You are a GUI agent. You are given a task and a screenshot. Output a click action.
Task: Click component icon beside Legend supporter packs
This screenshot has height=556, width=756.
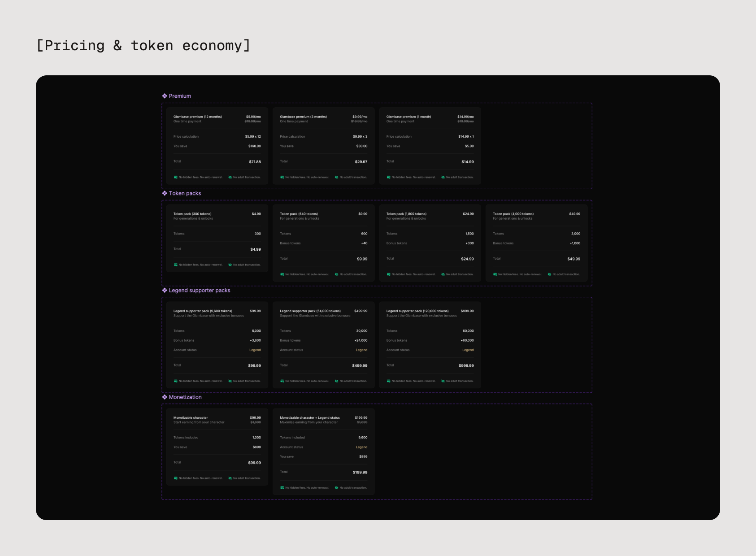pyautogui.click(x=165, y=291)
